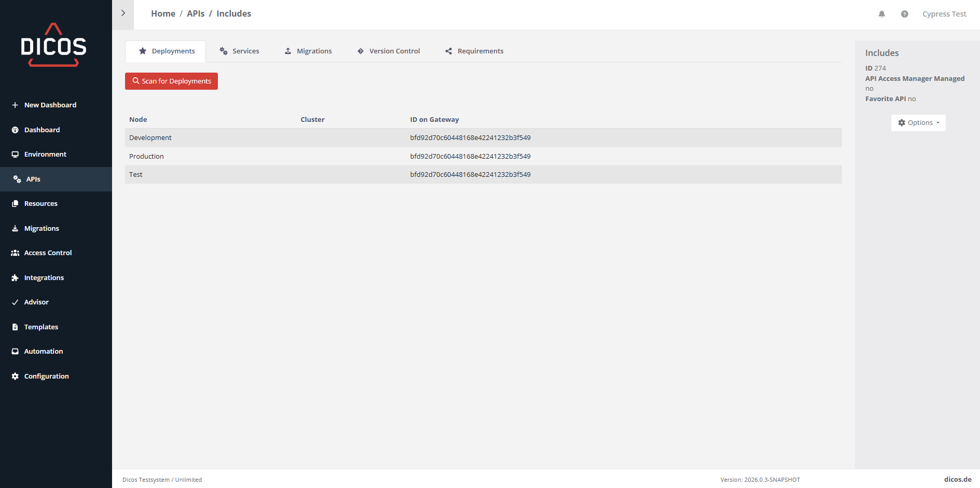This screenshot has width=980, height=488.
Task: Open the Options dropdown
Action: [918, 123]
